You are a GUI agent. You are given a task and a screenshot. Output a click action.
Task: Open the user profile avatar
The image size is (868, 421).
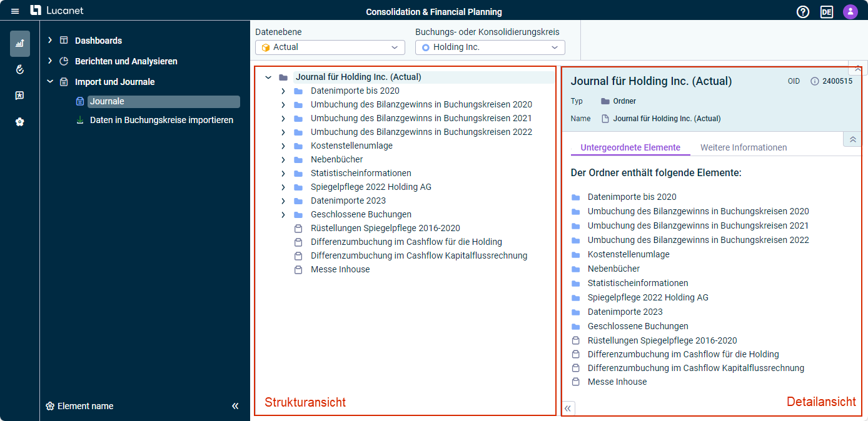[x=850, y=12]
